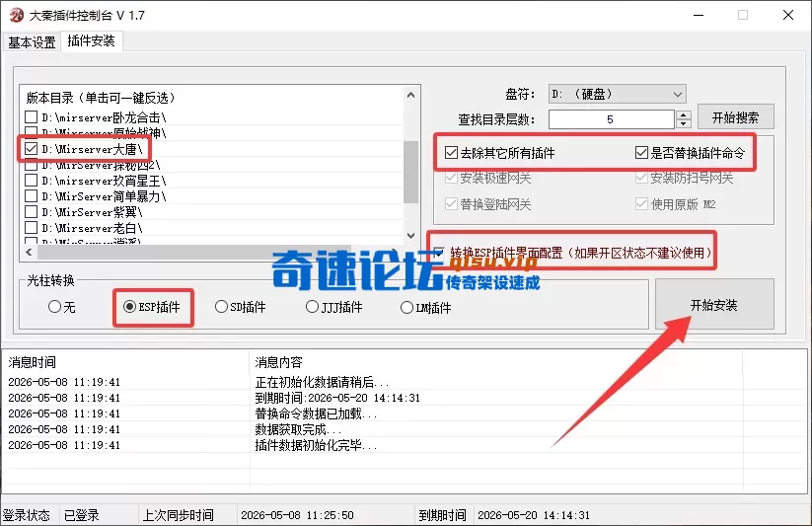Click the 查找目录层数 number field
Viewport: 812px width, 526px height.
(611, 119)
